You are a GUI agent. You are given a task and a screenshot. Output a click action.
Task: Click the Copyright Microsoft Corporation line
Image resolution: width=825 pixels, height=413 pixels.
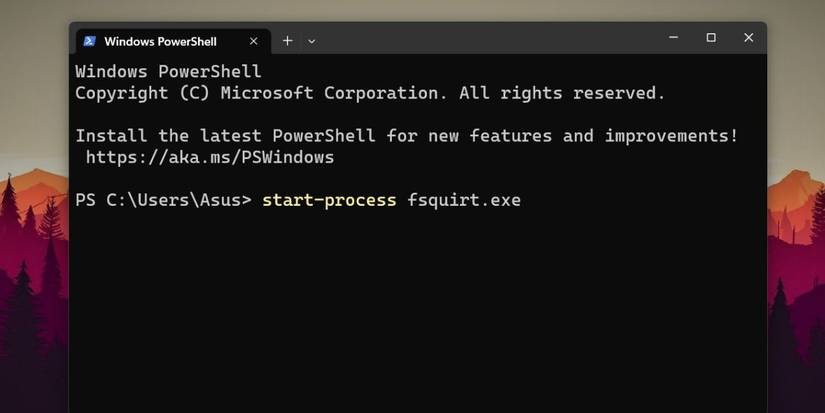tap(370, 93)
